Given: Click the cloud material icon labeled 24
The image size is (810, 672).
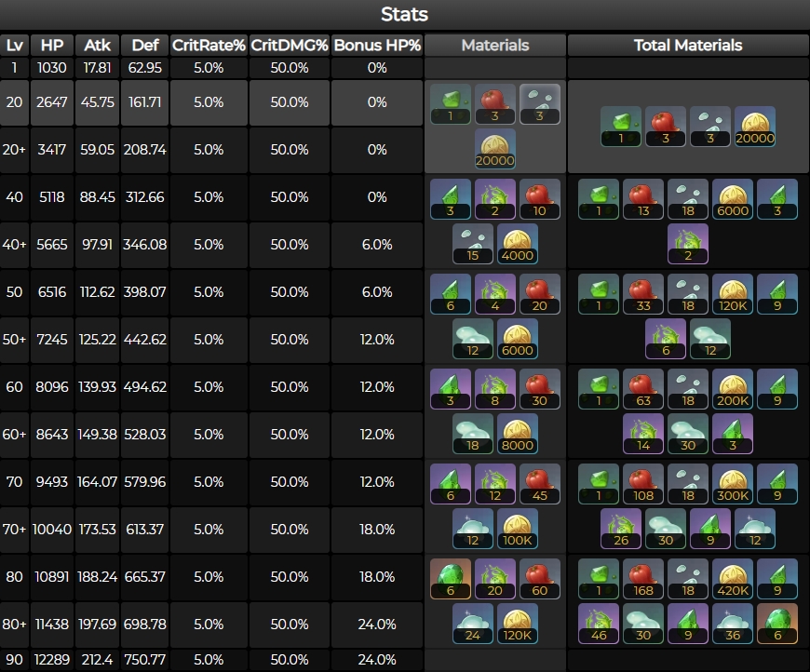Looking at the screenshot, I should 472,625.
